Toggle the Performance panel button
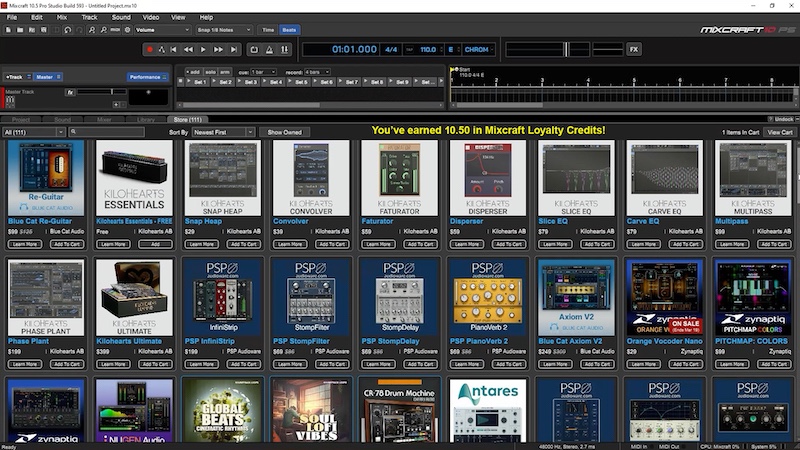This screenshot has width=800, height=450. [x=147, y=76]
